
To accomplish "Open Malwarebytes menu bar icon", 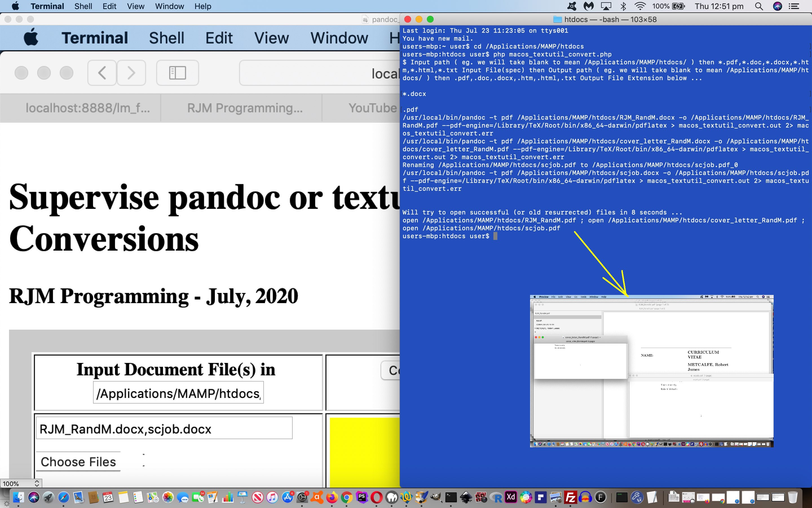I will (588, 6).
